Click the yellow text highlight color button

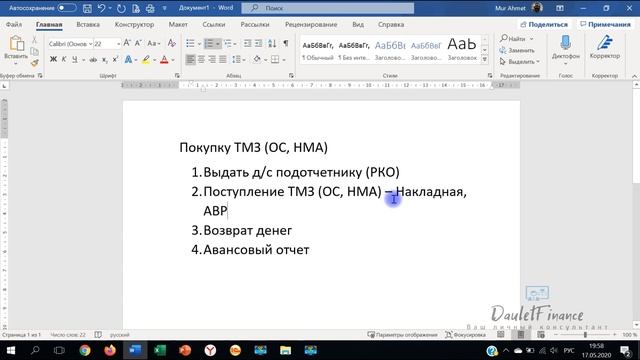coord(146,60)
